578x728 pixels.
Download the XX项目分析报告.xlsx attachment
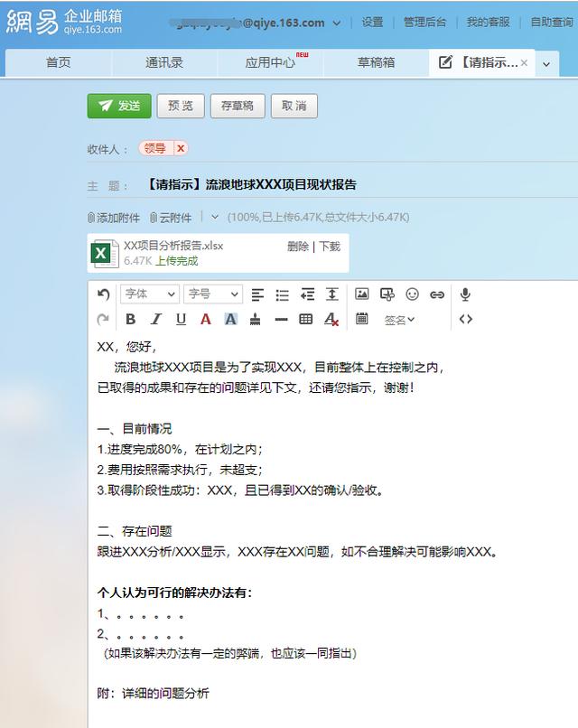(x=330, y=247)
